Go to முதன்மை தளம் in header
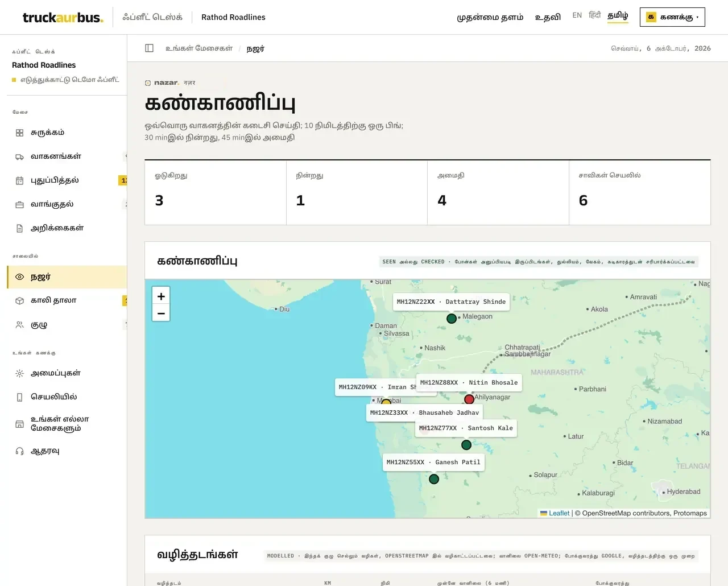The image size is (728, 586). (x=490, y=18)
